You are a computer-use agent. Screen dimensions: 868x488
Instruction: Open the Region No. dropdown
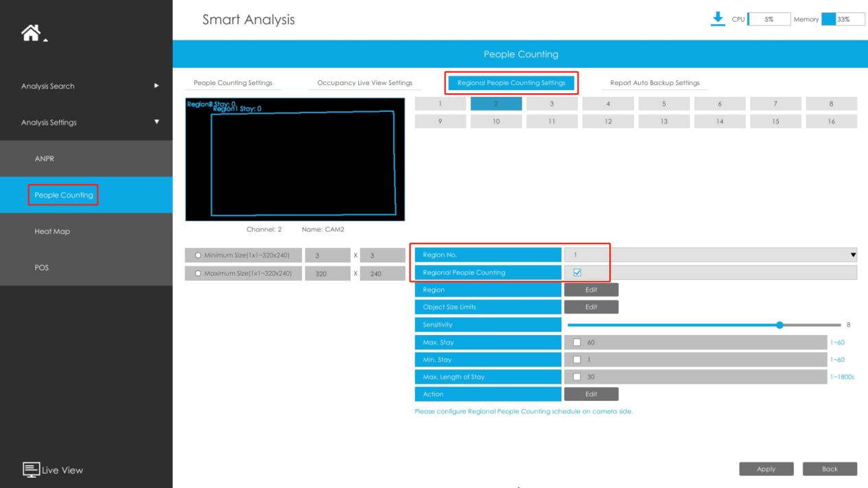click(x=710, y=255)
